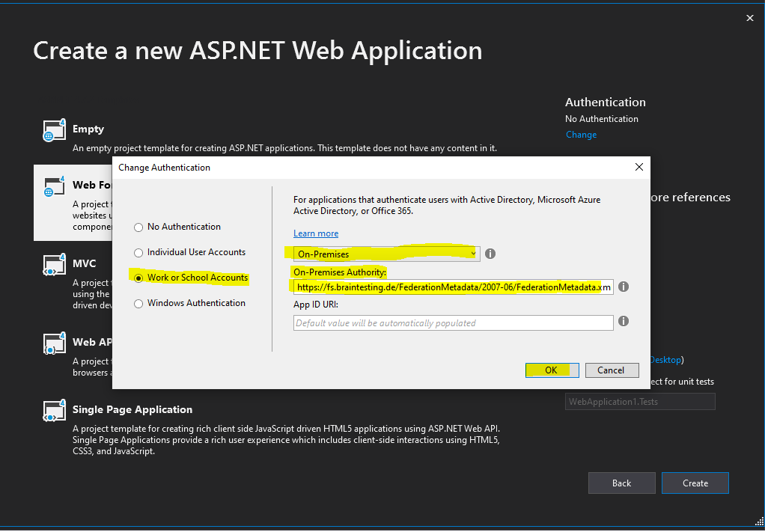Click info icon next to On-Premises Authority field
Screen dimensions: 765x532
click(623, 287)
